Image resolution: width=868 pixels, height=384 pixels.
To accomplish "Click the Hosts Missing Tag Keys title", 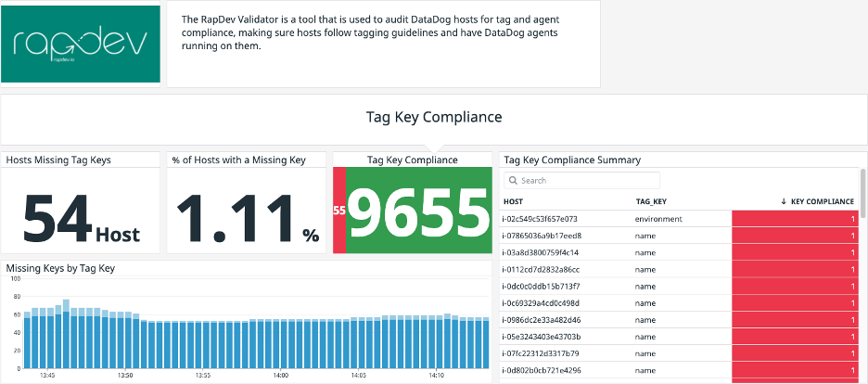I will [58, 160].
